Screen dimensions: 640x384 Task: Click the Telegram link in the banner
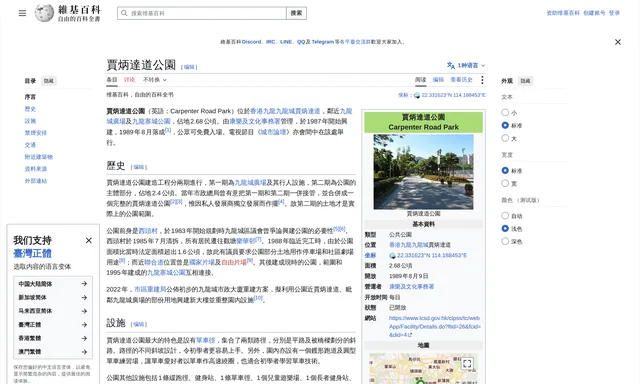click(323, 42)
